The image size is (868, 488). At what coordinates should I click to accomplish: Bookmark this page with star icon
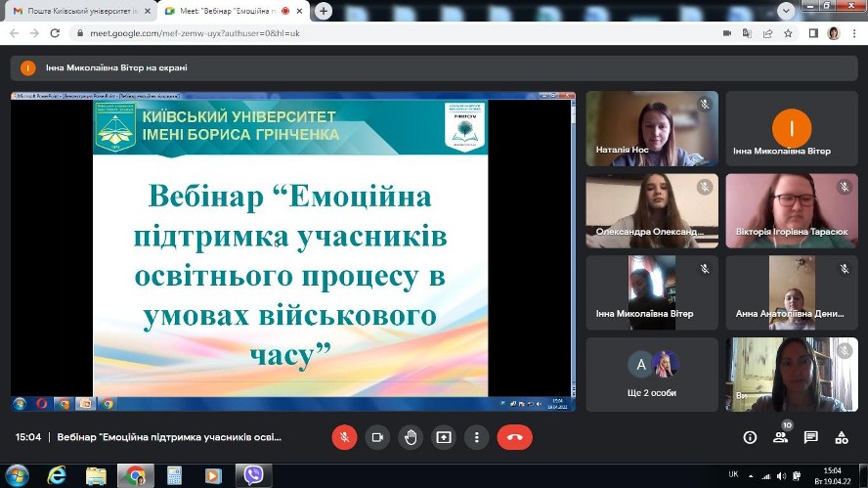coord(788,33)
